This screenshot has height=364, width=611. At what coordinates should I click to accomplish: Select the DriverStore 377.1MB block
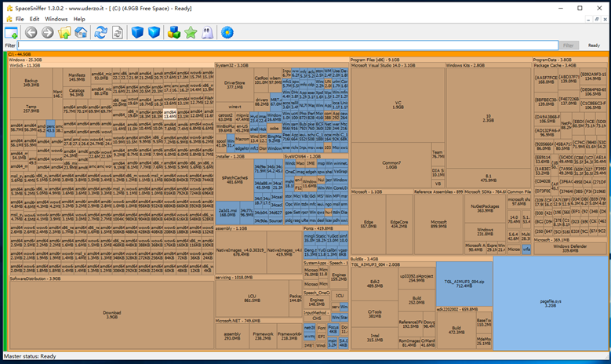pos(235,85)
